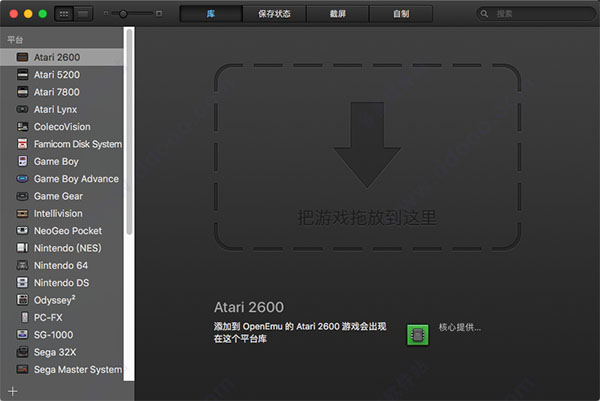Choose Famicom Disk System label
Image resolution: width=600 pixels, height=401 pixels.
pyautogui.click(x=78, y=144)
